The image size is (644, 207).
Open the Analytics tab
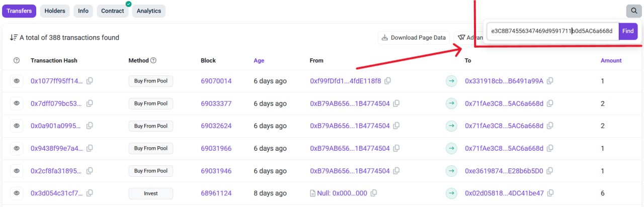pos(149,11)
